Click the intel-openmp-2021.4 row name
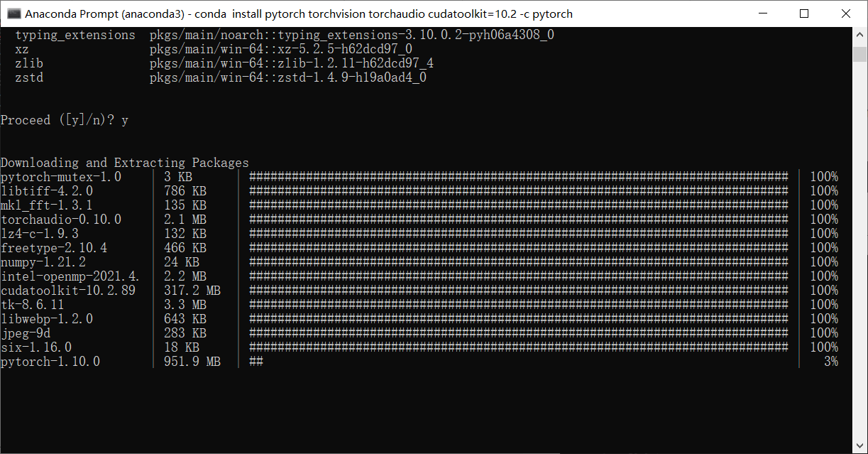The height and width of the screenshot is (454, 868). coord(70,276)
